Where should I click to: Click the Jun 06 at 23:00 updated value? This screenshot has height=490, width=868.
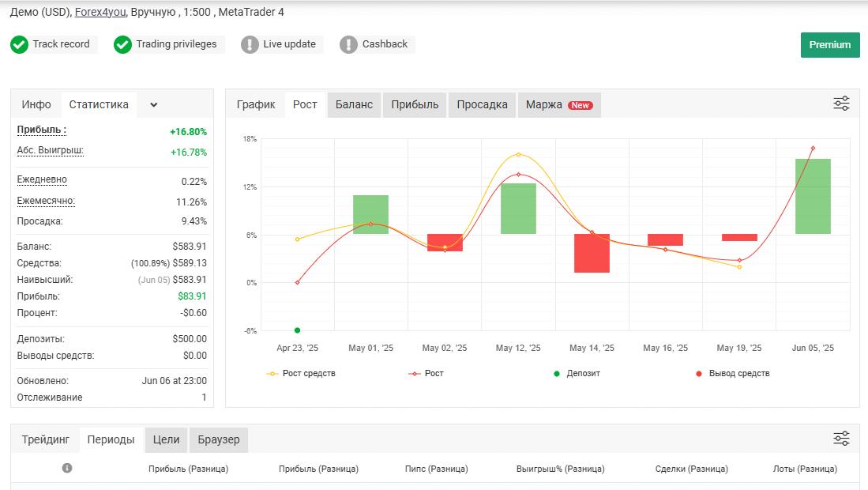pyautogui.click(x=175, y=381)
